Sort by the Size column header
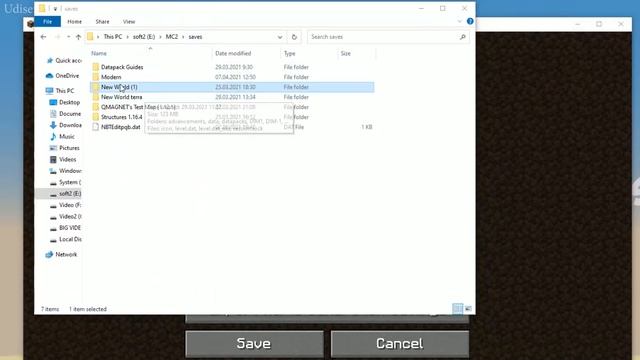 pyautogui.click(x=346, y=53)
